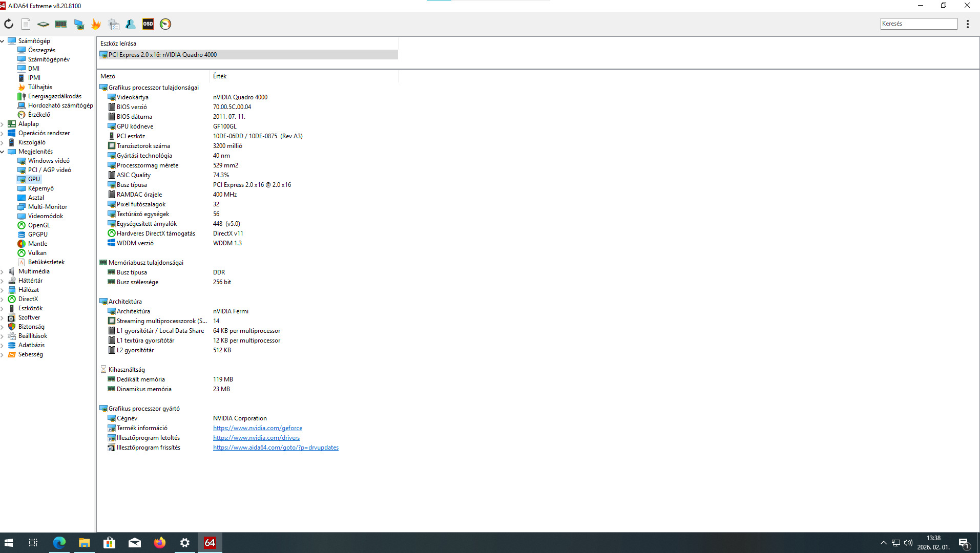Open the Mantle tree item

(37, 244)
